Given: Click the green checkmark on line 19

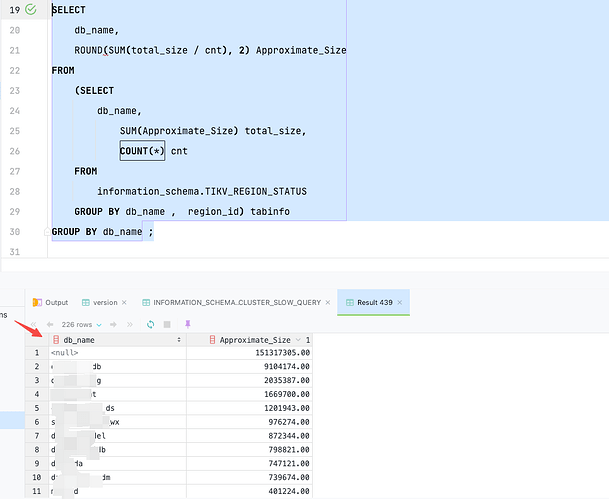Looking at the screenshot, I should click(30, 9).
